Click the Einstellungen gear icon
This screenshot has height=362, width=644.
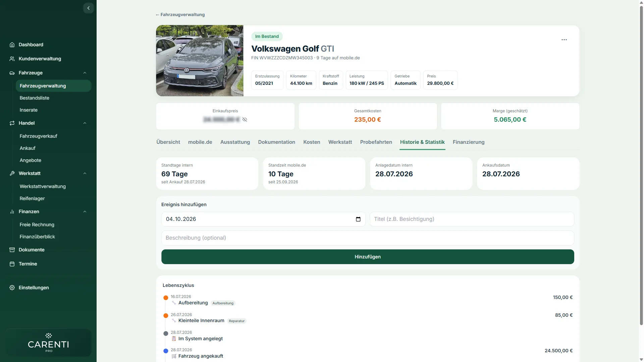click(x=12, y=288)
